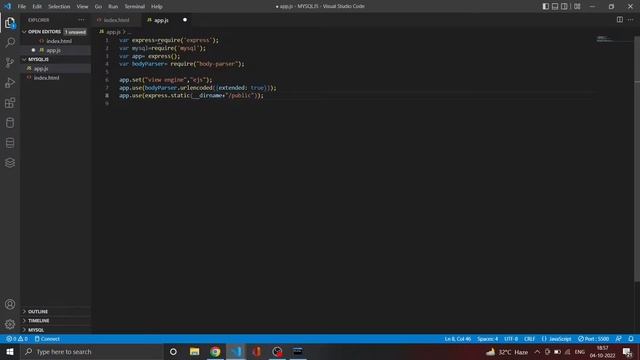Click the unsaved dot on app.js tab
The height and width of the screenshot is (360, 640).
[x=185, y=20]
